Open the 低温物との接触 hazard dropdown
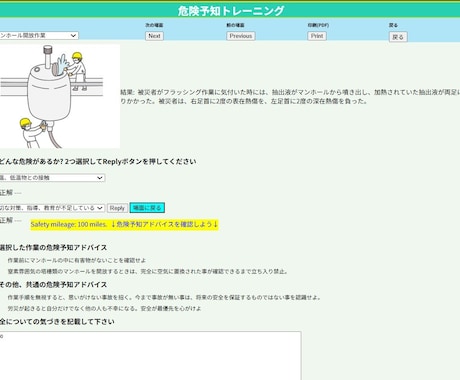The height and width of the screenshot is (380, 460). click(x=52, y=178)
